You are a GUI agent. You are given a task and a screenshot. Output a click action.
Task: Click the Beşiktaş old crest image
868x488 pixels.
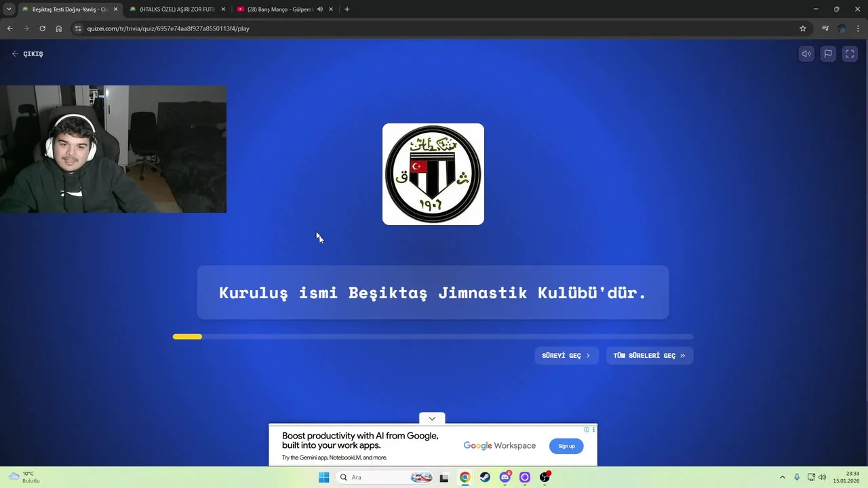[x=433, y=174]
